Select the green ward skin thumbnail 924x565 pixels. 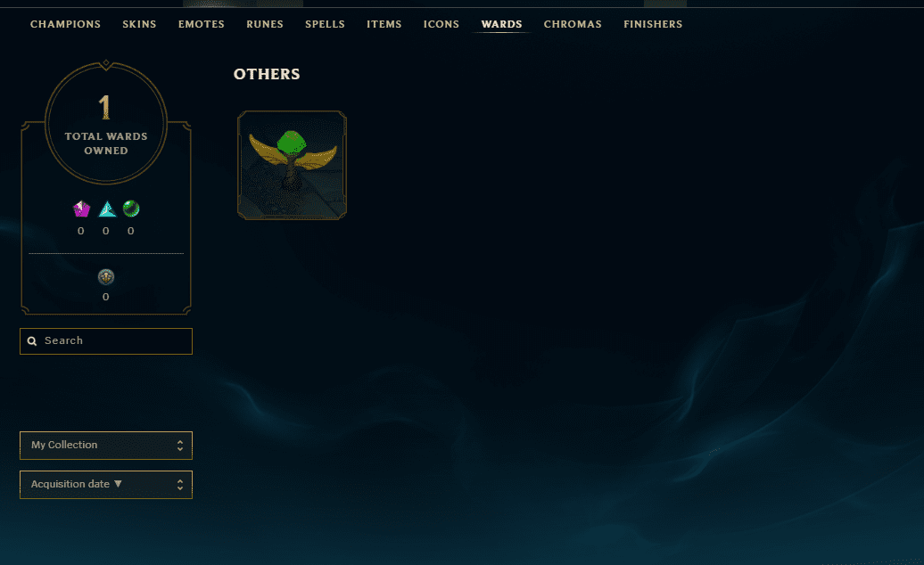click(x=292, y=166)
